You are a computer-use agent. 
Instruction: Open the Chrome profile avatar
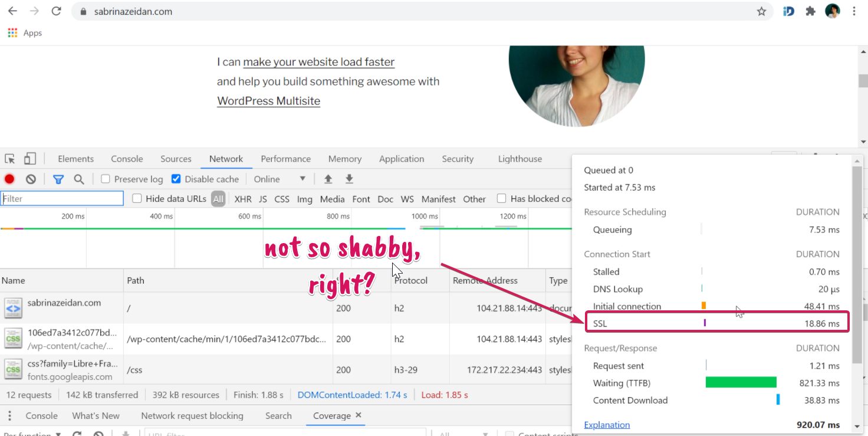[832, 11]
